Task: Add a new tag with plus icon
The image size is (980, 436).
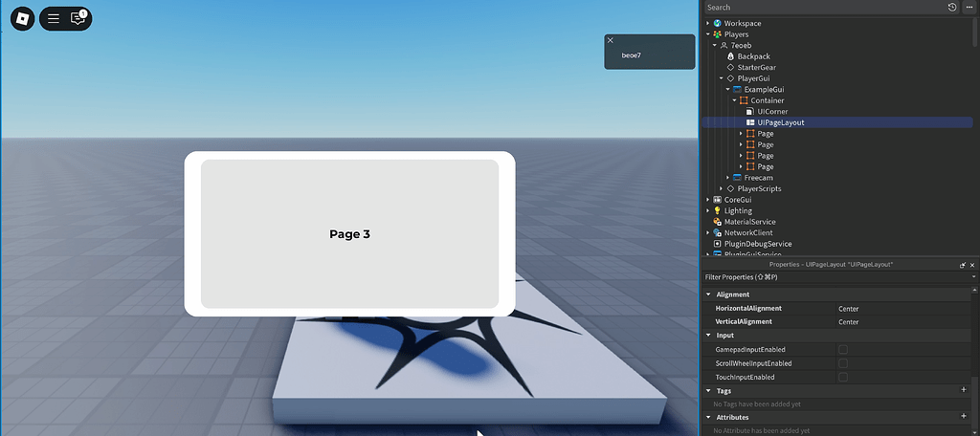Action: (x=963, y=390)
